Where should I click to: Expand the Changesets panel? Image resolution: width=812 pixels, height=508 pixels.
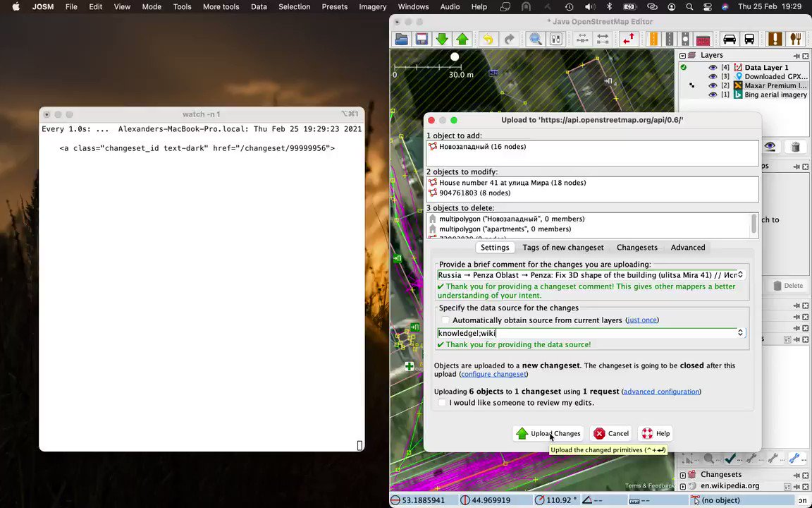pyautogui.click(x=682, y=475)
